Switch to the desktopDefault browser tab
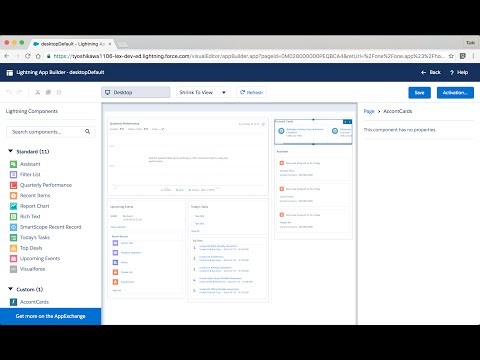The height and width of the screenshot is (360, 480). coord(72,44)
